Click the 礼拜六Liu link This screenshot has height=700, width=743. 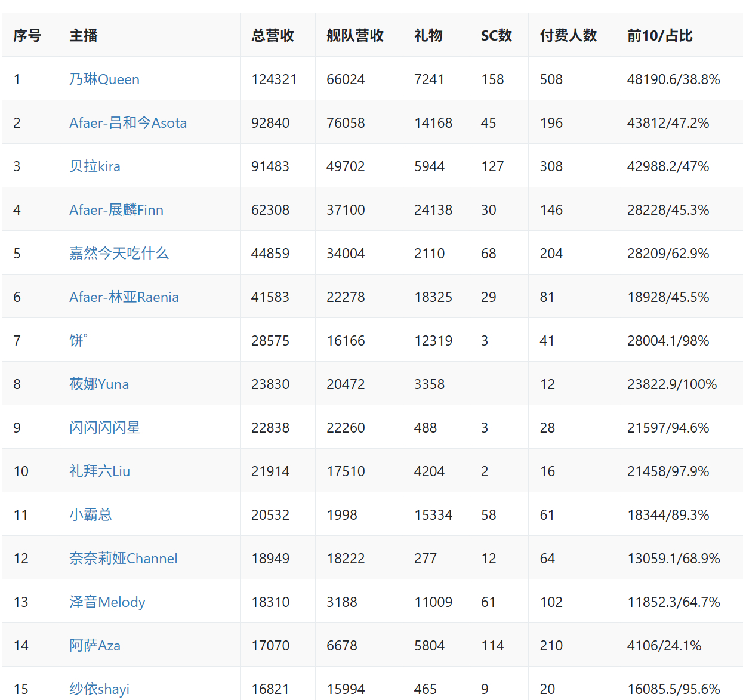pyautogui.click(x=100, y=471)
